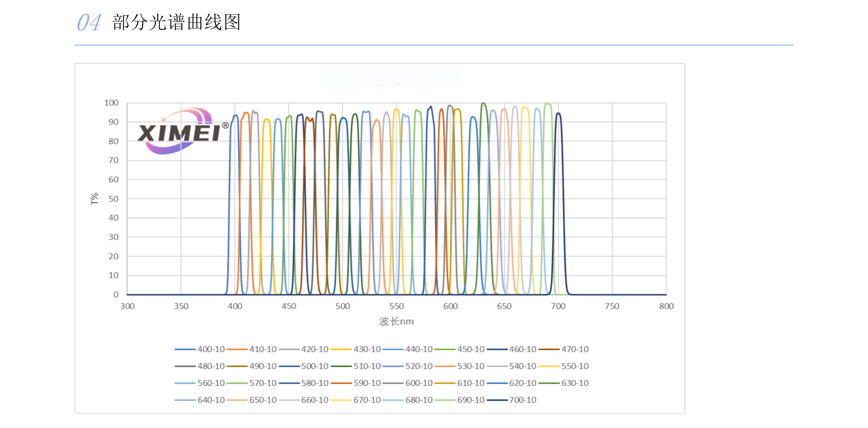Screen dimensions: 868x428
Task: Click the 100 value on T% axis
Action: click(111, 103)
